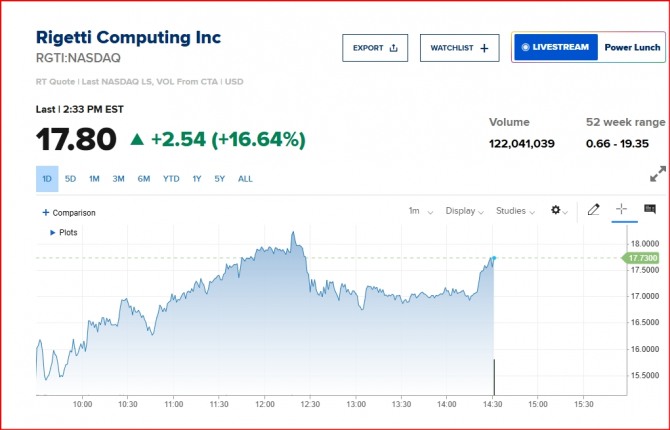The height and width of the screenshot is (430, 670).
Task: Select the YTD range tab
Action: (x=171, y=179)
